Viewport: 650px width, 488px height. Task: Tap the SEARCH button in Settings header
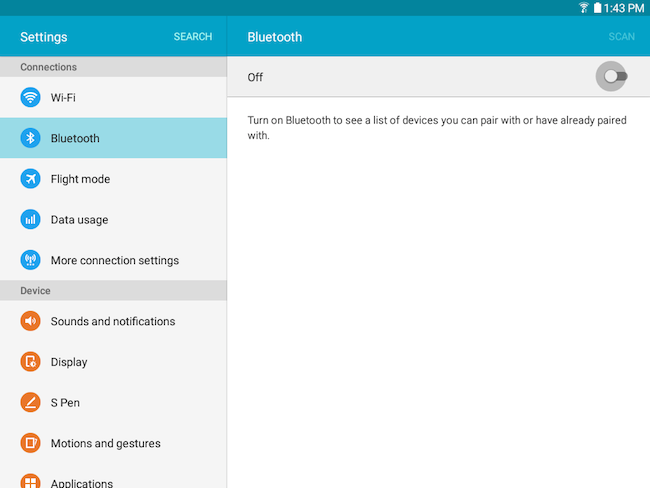tap(193, 36)
